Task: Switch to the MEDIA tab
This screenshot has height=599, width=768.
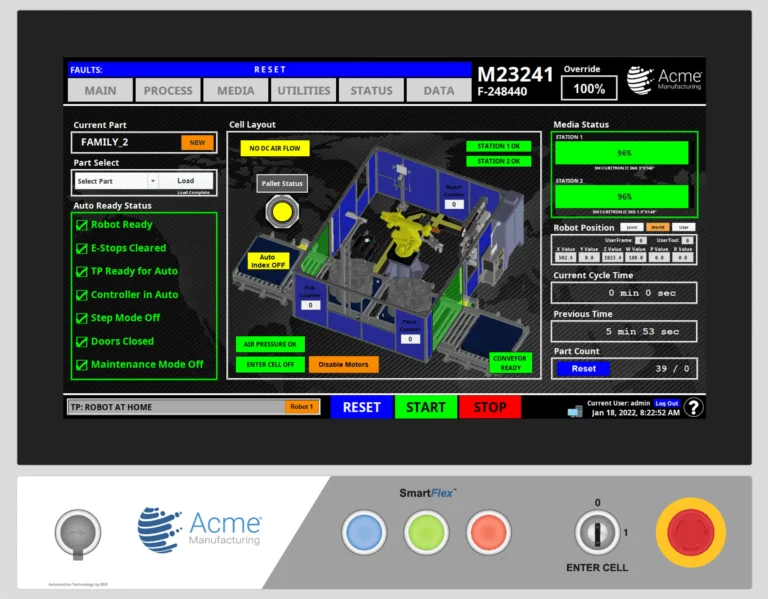Action: 236,91
